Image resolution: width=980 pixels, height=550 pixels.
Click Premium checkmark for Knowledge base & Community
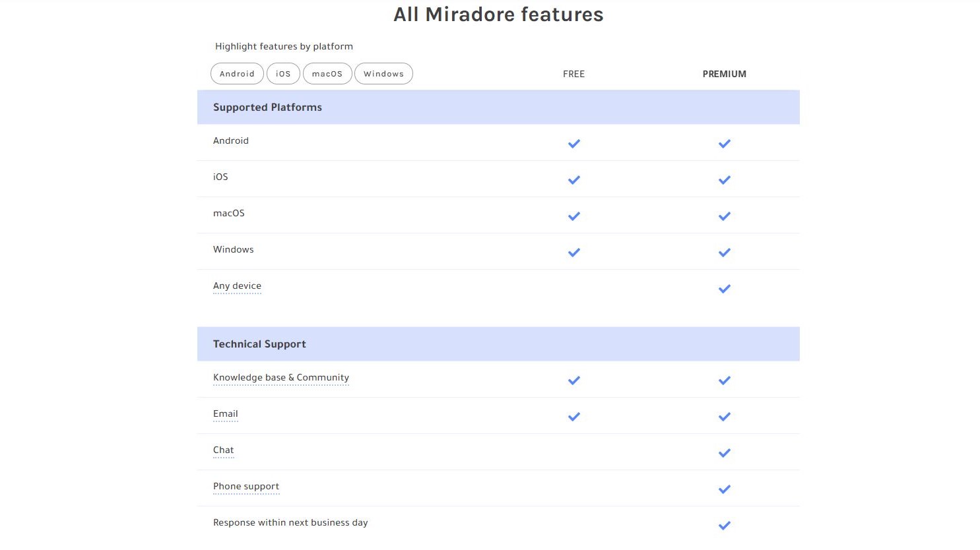pyautogui.click(x=725, y=380)
